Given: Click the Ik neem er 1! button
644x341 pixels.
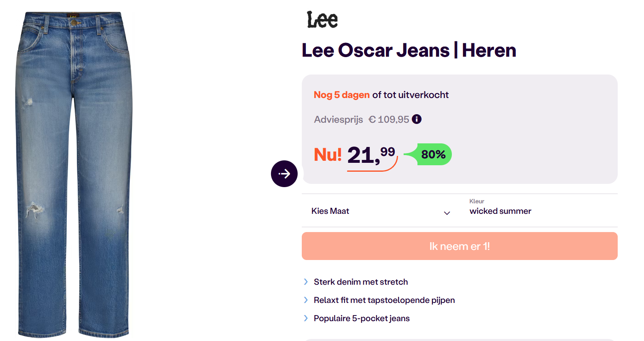Looking at the screenshot, I should (x=460, y=246).
